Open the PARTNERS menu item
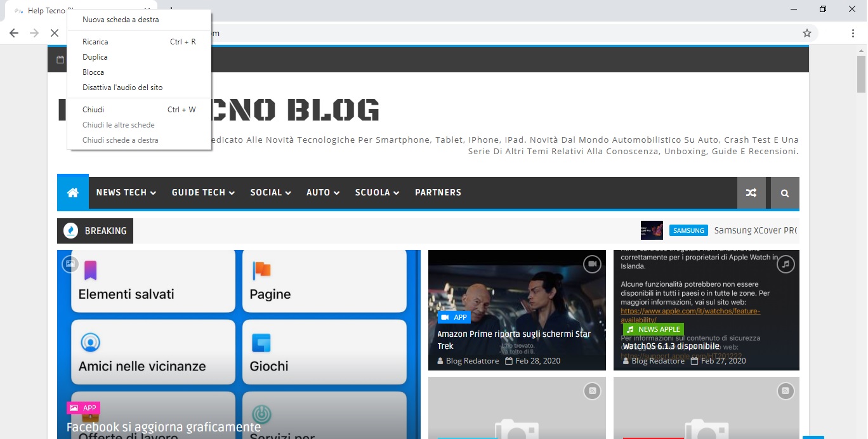The image size is (868, 439). [x=438, y=193]
